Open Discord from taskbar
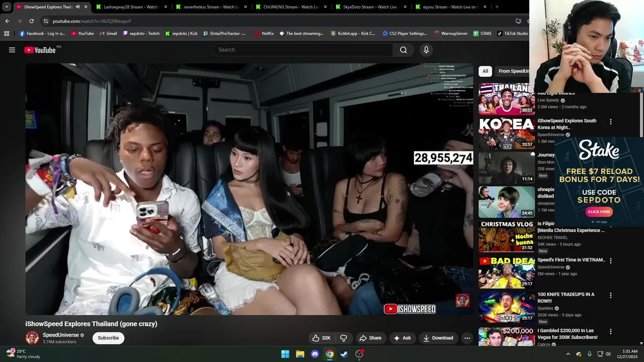Image resolution: width=644 pixels, height=362 pixels. pos(314,354)
